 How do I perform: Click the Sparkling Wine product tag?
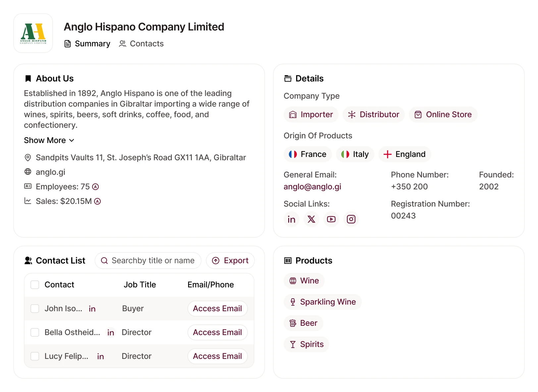click(322, 302)
